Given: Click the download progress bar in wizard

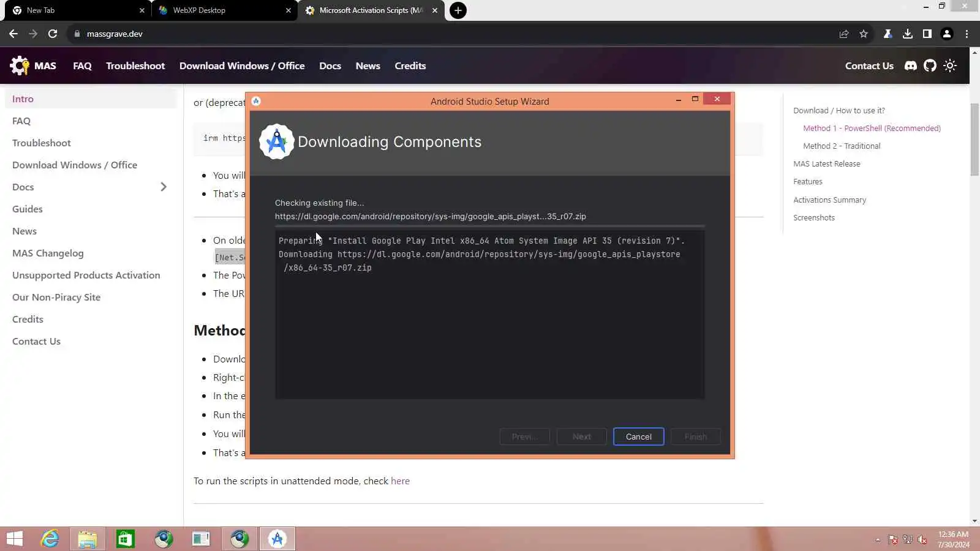Looking at the screenshot, I should (490, 227).
